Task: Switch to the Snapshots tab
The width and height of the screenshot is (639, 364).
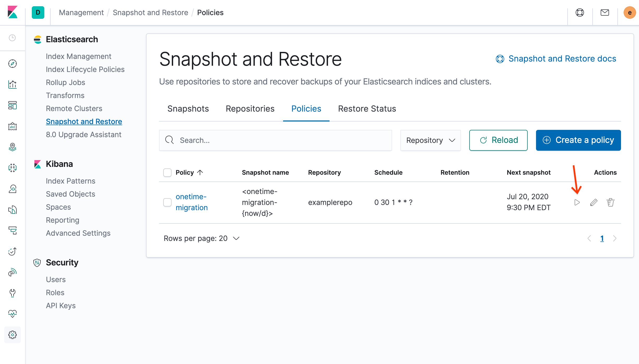Action: coord(188,109)
